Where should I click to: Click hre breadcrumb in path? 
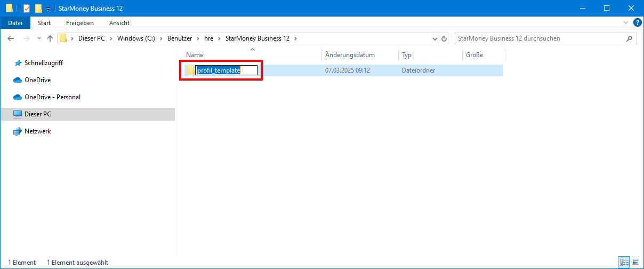pos(209,38)
